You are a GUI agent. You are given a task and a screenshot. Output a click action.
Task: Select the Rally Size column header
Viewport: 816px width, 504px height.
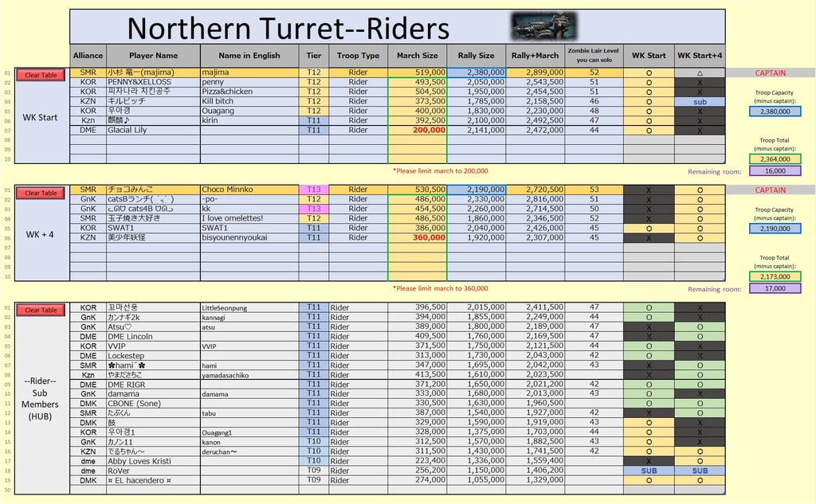[477, 56]
